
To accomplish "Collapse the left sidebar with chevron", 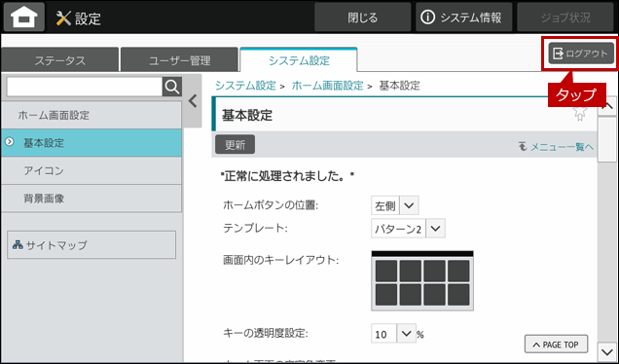I will tap(193, 101).
